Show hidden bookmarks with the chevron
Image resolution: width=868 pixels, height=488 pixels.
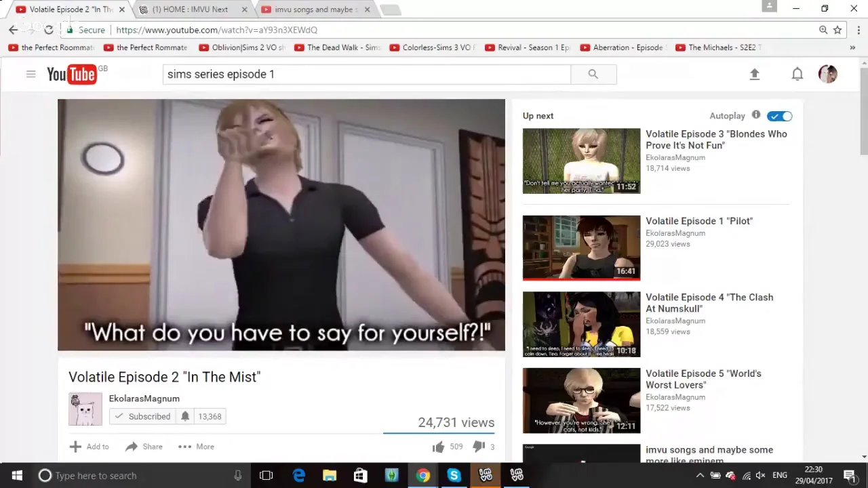[852, 47]
